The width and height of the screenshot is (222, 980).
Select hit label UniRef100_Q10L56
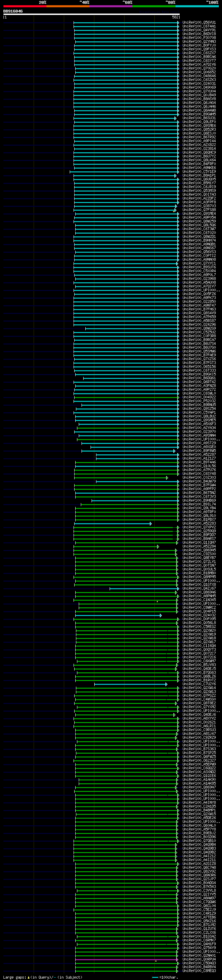[x=199, y=466]
